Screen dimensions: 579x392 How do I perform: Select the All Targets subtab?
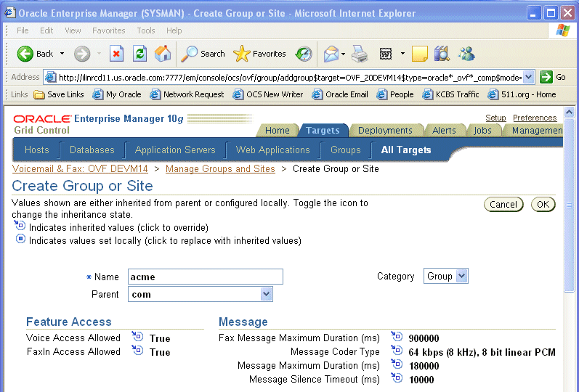(x=406, y=150)
